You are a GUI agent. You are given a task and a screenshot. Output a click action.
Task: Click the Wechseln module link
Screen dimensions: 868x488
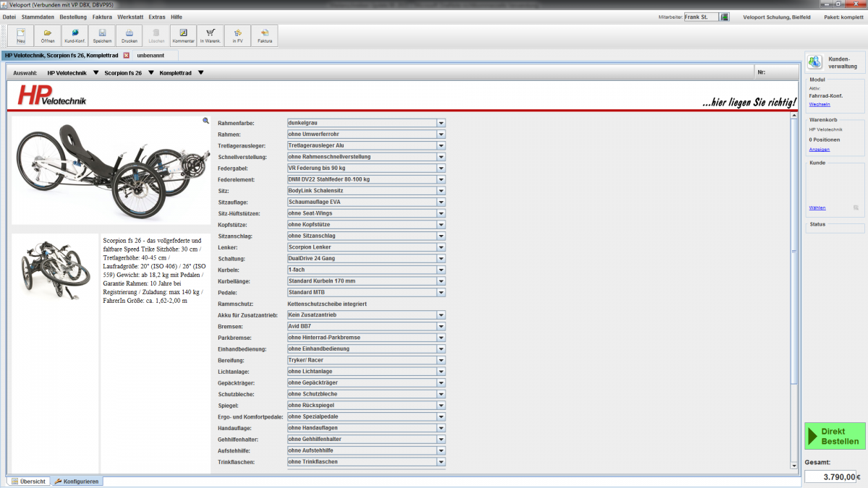819,104
